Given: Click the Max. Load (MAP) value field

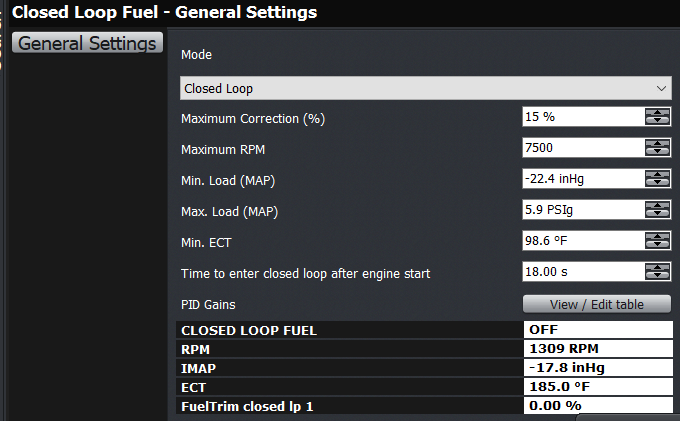Looking at the screenshot, I should click(583, 210).
